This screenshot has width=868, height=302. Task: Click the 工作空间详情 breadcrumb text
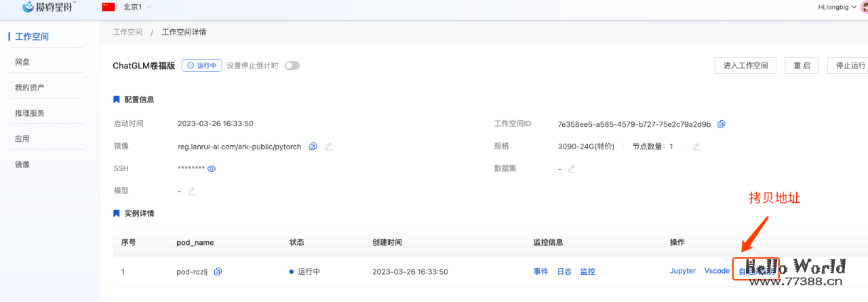tap(184, 32)
